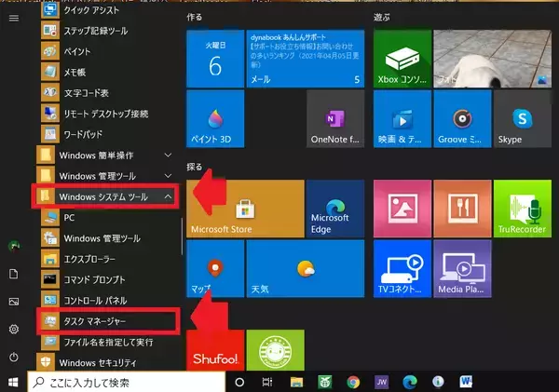Expand the Windows 簡単操作 folder
This screenshot has width=559, height=392.
coord(167,154)
